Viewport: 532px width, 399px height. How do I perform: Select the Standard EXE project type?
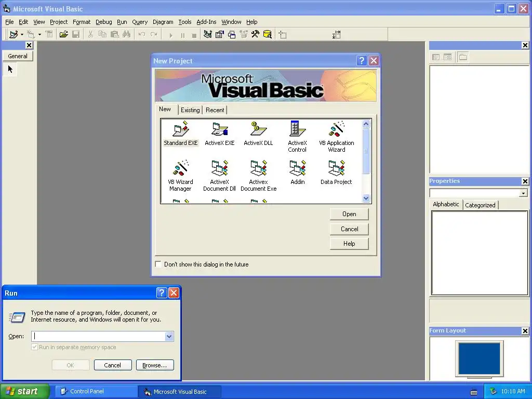click(x=180, y=134)
